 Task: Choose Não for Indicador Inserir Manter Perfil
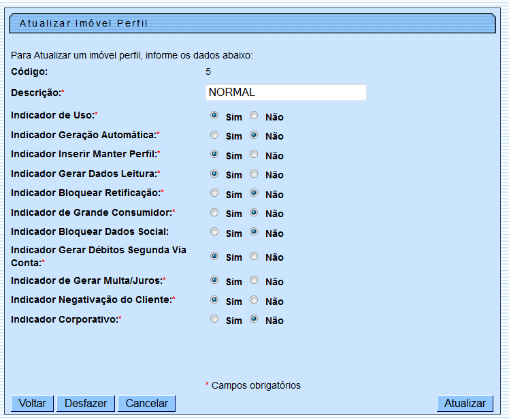(254, 155)
